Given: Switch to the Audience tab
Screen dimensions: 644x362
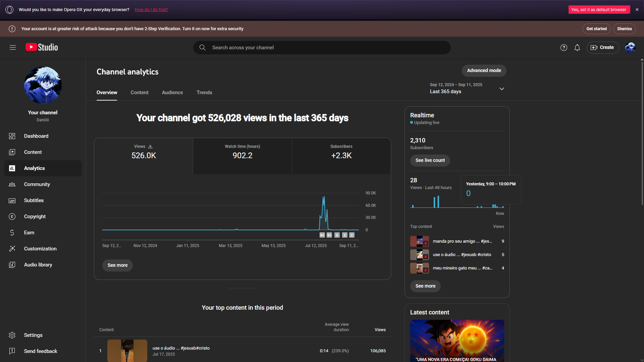Looking at the screenshot, I should [x=172, y=93].
